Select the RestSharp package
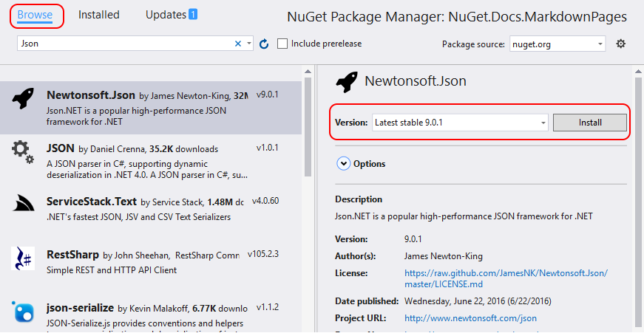This screenshot has height=333, width=644. [151, 267]
